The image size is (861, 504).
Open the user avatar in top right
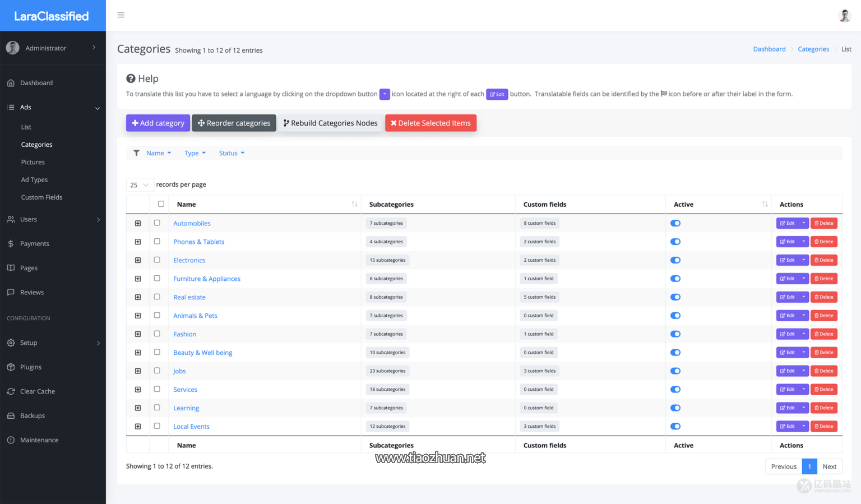pos(844,16)
